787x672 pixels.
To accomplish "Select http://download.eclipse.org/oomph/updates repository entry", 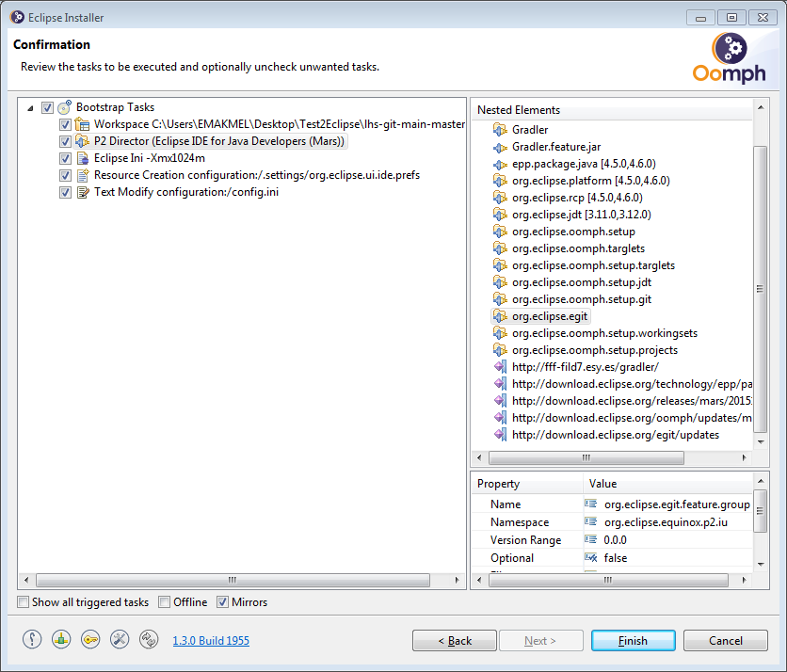I will click(632, 418).
